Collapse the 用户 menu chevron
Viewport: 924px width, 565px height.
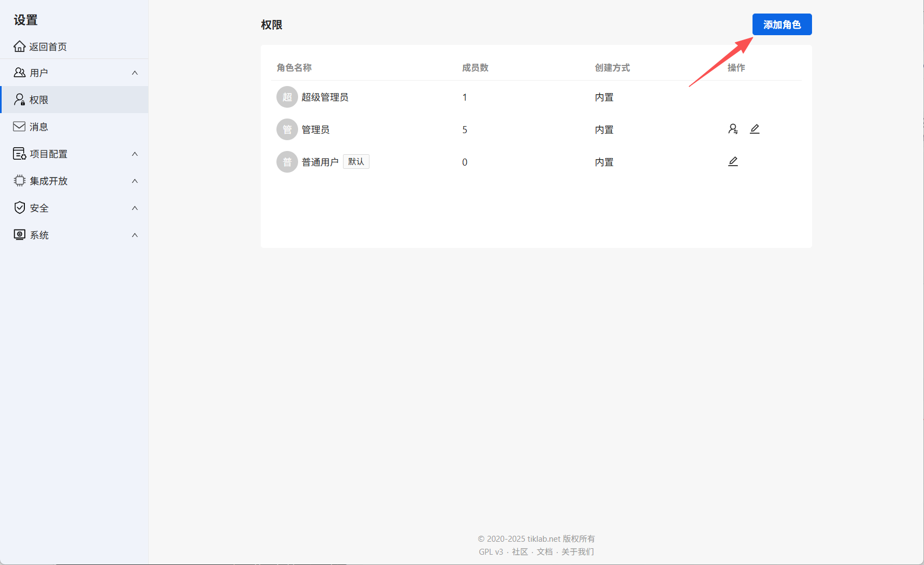point(135,73)
